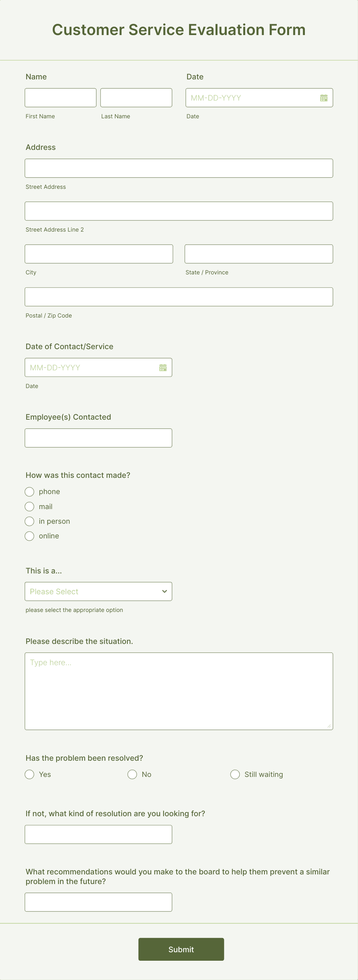358x980 pixels.
Task: Click the Street Address Line 2 field
Action: [179, 211]
